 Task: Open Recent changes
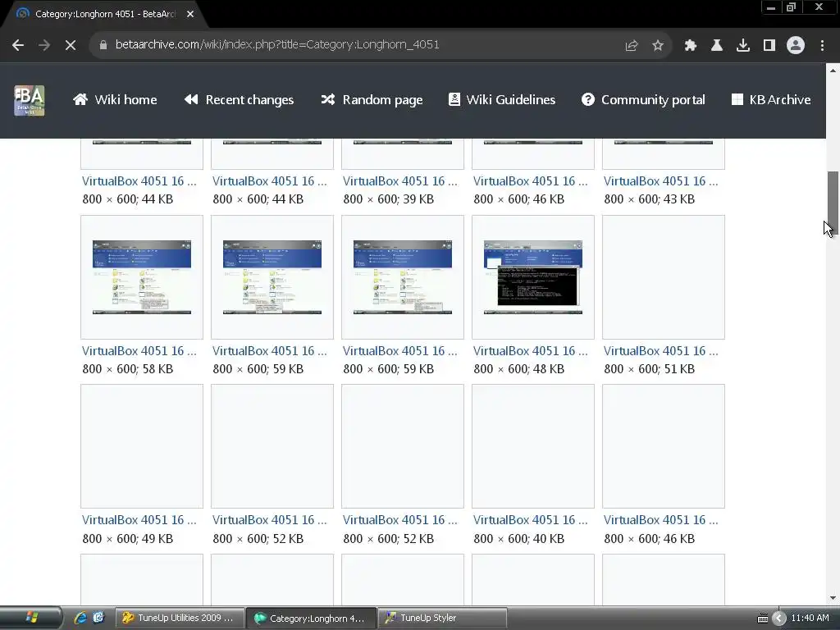pyautogui.click(x=239, y=99)
